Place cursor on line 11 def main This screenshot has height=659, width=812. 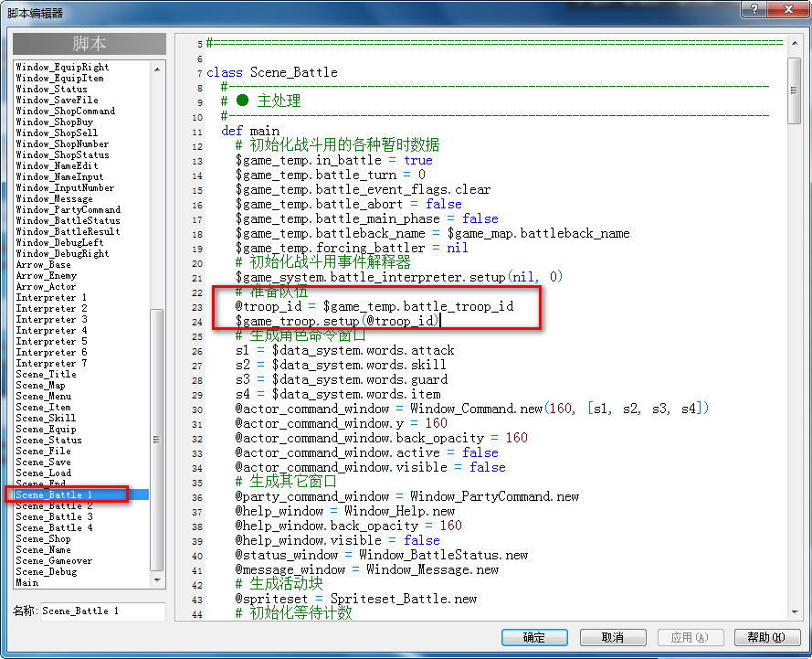[250, 131]
